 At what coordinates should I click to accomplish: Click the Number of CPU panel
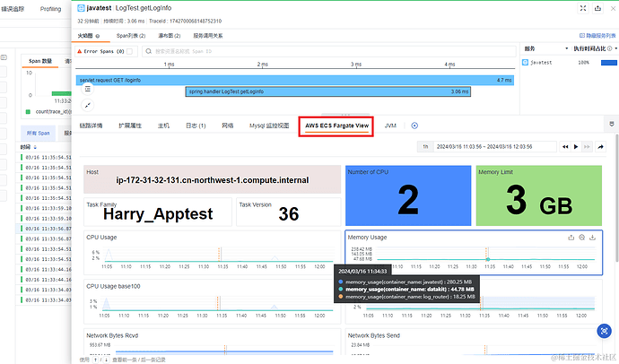[x=408, y=195]
